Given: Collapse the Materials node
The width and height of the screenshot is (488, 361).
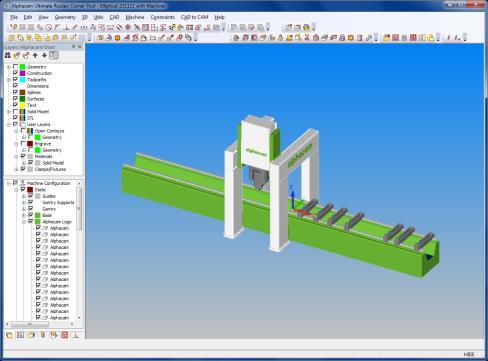Looking at the screenshot, I should [x=16, y=156].
